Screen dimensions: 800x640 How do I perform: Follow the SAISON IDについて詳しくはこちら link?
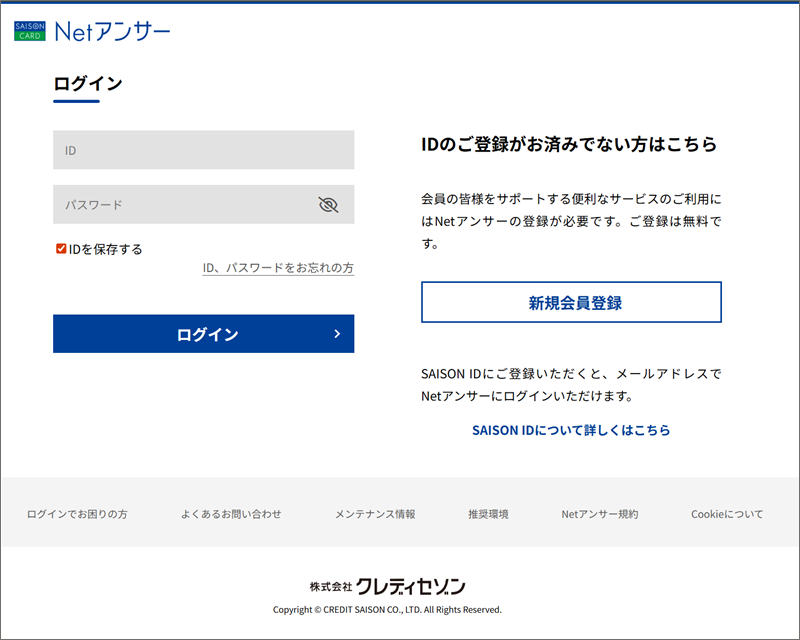571,430
